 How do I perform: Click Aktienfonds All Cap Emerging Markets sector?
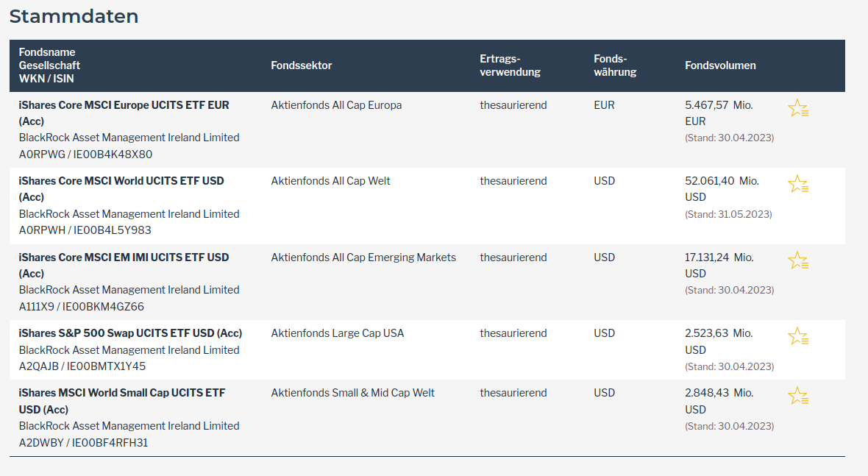coord(363,257)
